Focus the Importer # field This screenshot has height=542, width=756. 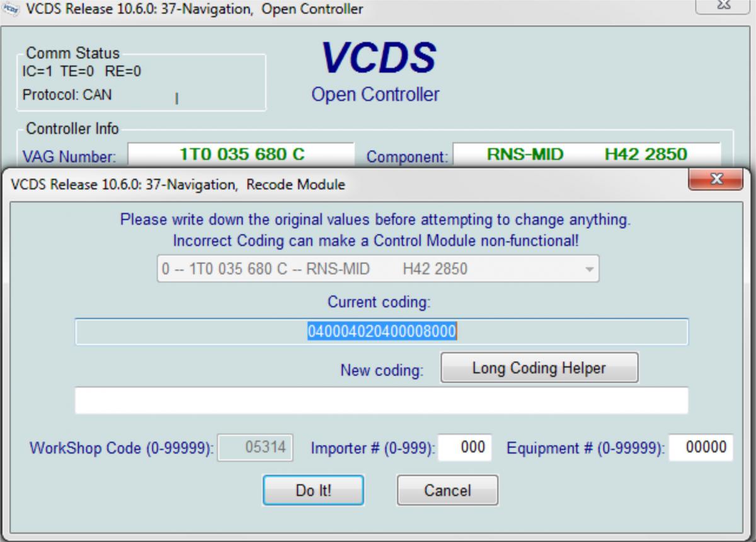point(465,447)
